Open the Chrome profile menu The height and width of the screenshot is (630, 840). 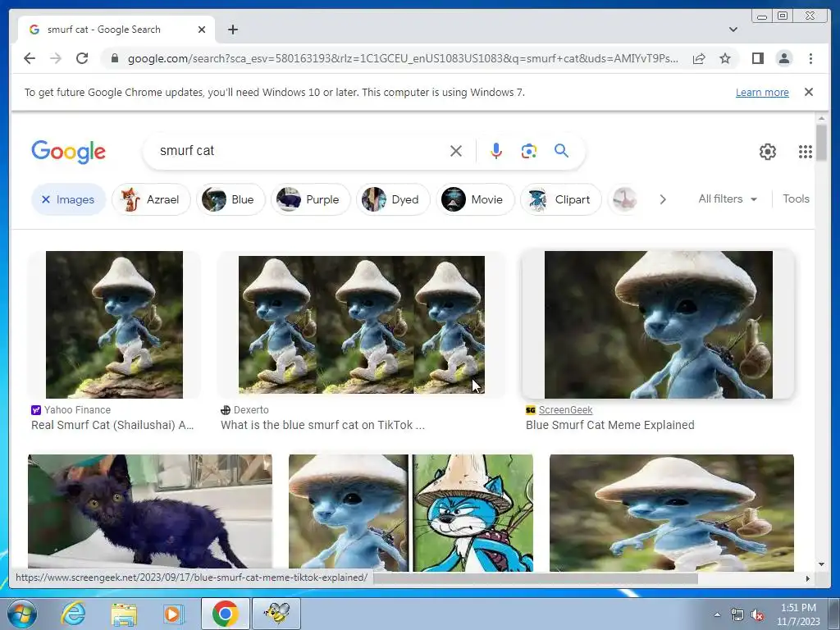tap(783, 58)
